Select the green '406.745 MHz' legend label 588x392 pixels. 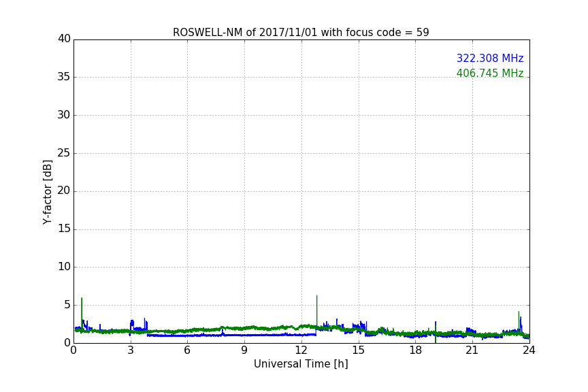point(490,73)
